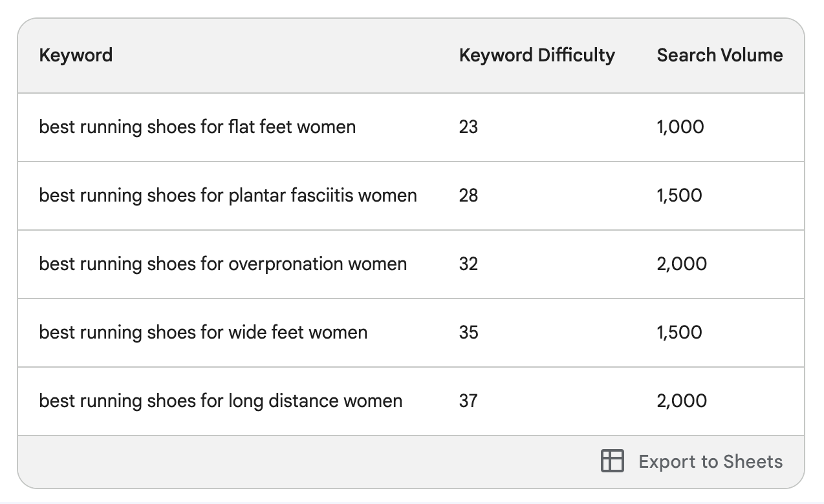Select the wide feet women keyword cell
Viewport: 824px width, 504px height.
tap(203, 332)
